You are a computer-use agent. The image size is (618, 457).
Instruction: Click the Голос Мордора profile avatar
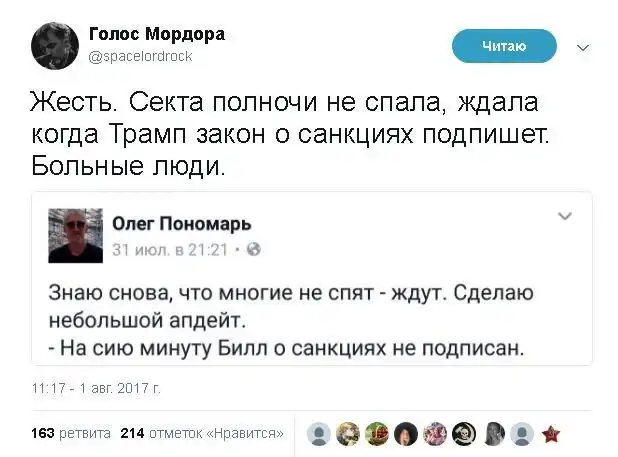[54, 46]
